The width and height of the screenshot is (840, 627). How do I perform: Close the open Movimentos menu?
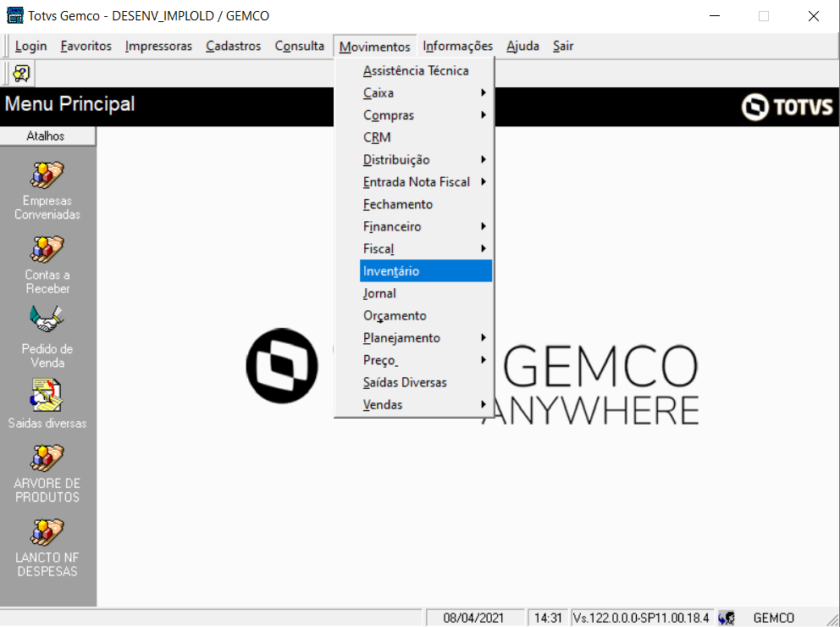[x=374, y=47]
